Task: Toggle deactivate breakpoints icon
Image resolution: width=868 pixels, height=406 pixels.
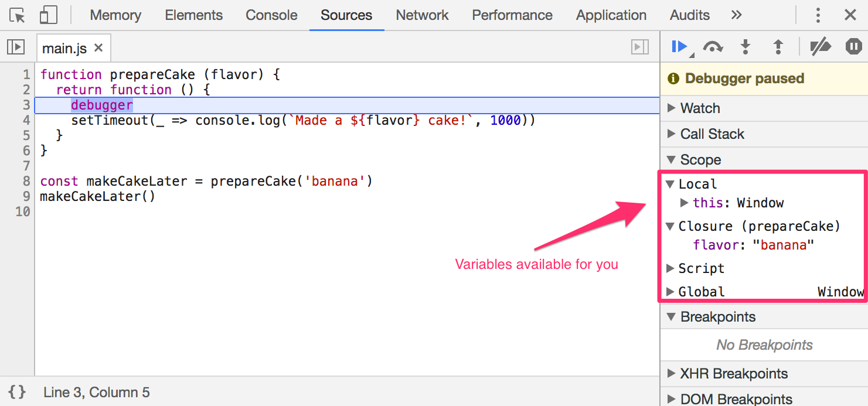Action: (x=821, y=47)
